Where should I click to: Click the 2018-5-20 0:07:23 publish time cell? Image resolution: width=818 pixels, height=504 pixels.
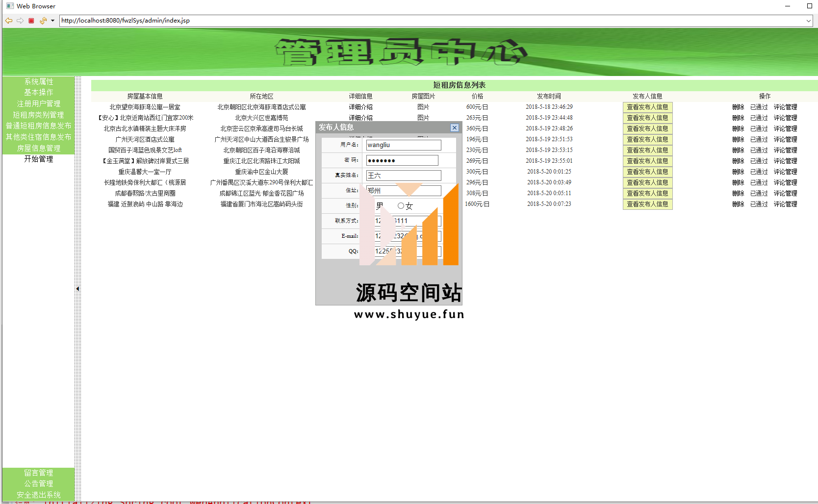tap(549, 204)
